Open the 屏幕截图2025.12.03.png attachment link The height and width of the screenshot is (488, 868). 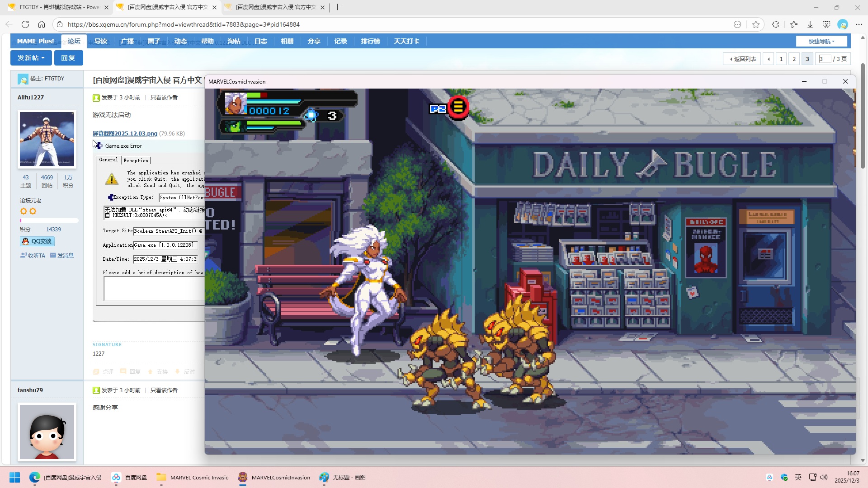pyautogui.click(x=125, y=133)
